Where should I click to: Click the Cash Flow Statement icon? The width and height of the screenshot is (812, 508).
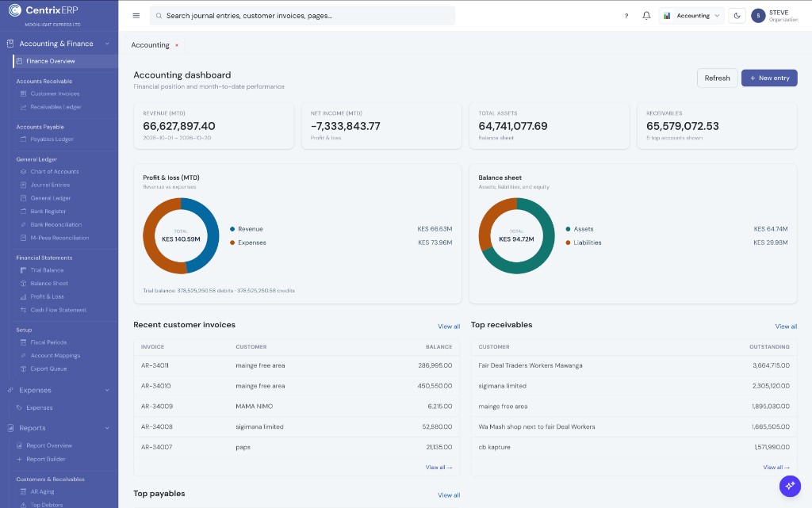(23, 310)
